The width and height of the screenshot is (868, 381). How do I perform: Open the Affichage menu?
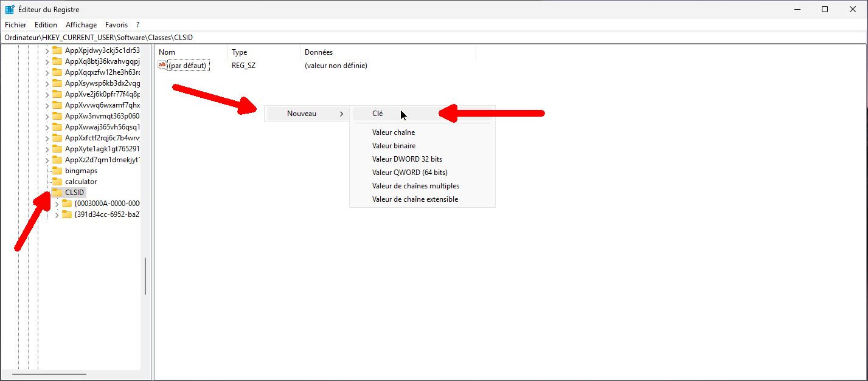tap(81, 24)
